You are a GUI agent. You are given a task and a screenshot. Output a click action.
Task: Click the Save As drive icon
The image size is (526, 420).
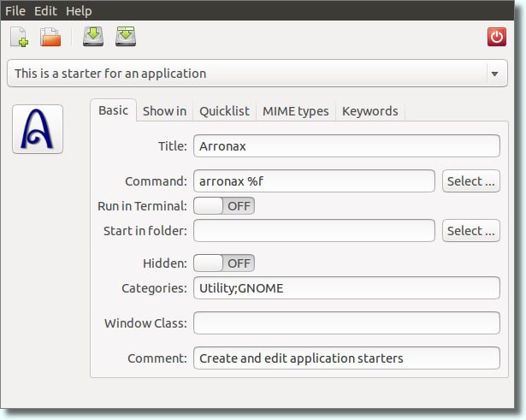126,37
